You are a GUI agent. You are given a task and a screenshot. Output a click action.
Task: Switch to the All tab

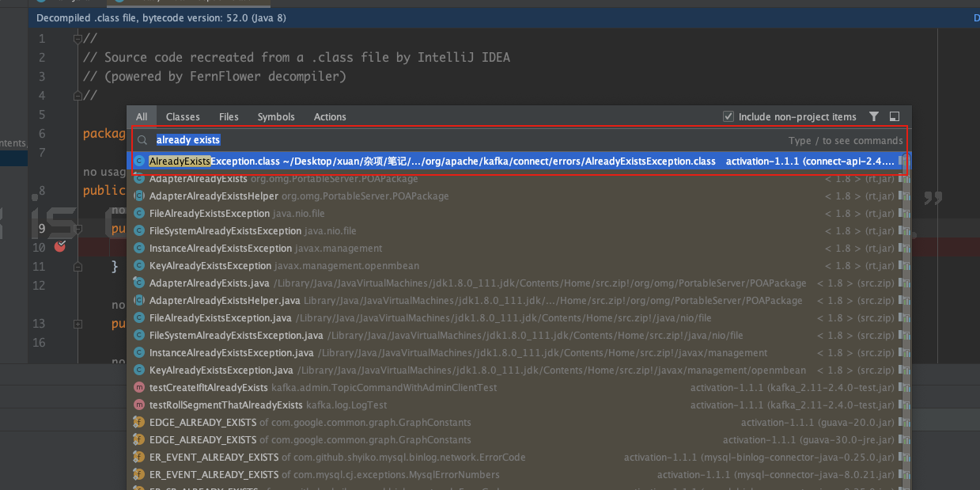coord(142,116)
